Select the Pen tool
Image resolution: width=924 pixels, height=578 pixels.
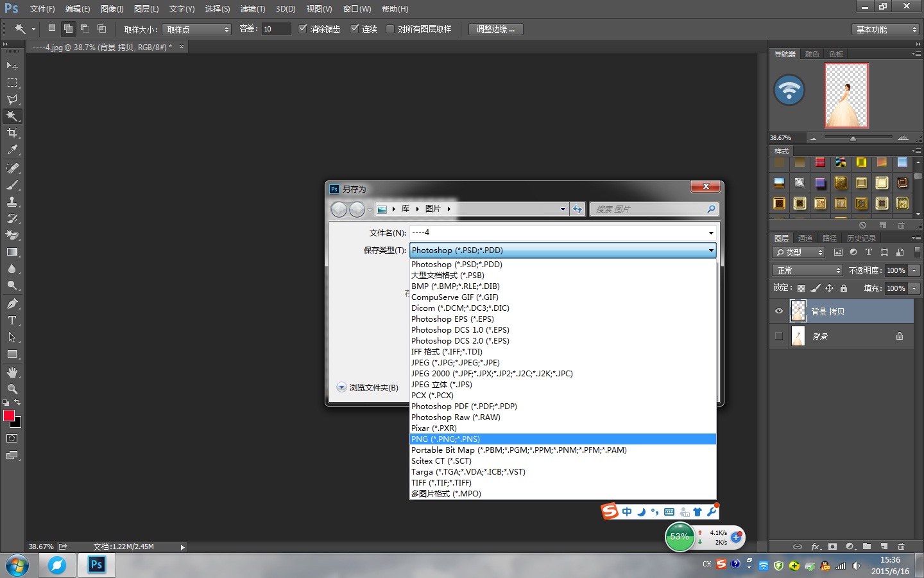12,304
